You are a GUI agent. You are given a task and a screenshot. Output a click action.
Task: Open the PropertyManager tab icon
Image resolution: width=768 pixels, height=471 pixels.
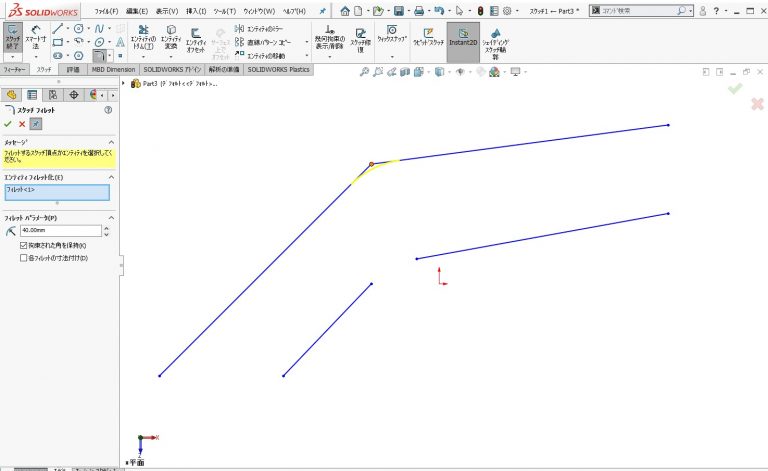click(x=32, y=94)
